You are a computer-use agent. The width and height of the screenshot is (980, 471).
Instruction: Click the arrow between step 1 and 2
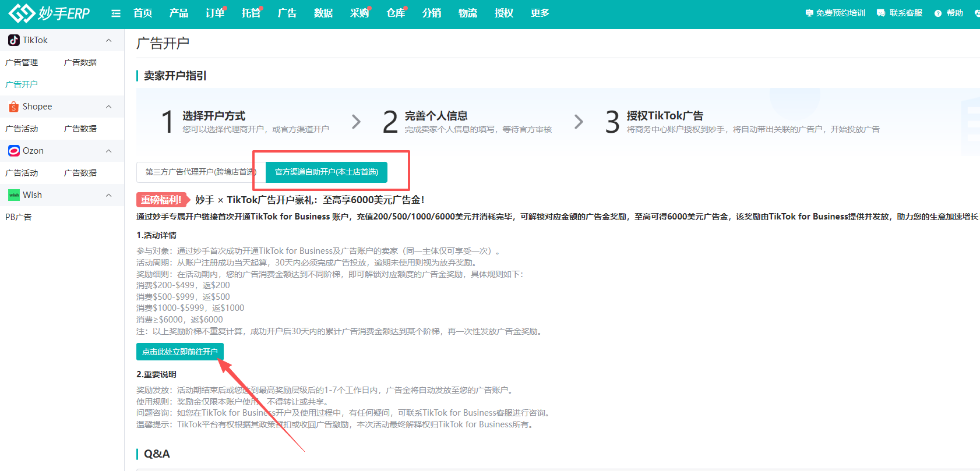coord(356,122)
